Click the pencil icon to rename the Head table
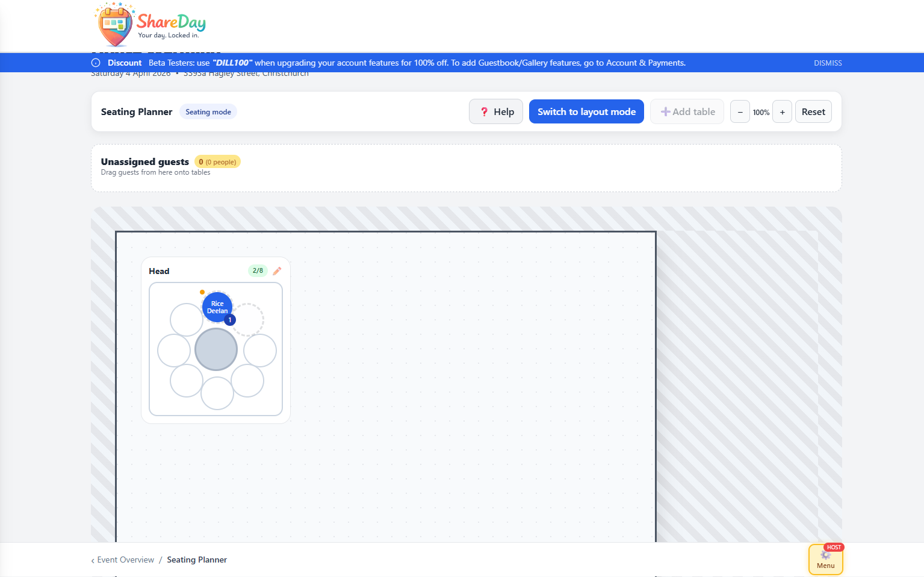924x577 pixels. point(277,271)
